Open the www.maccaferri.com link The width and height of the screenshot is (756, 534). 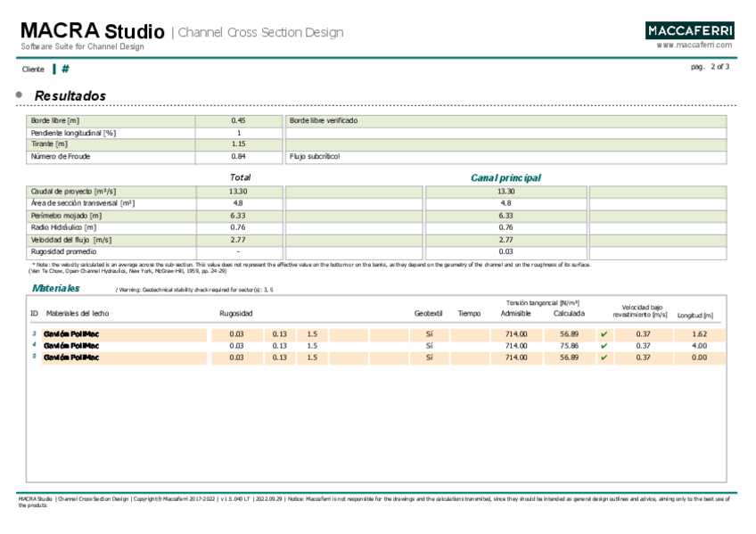(694, 45)
